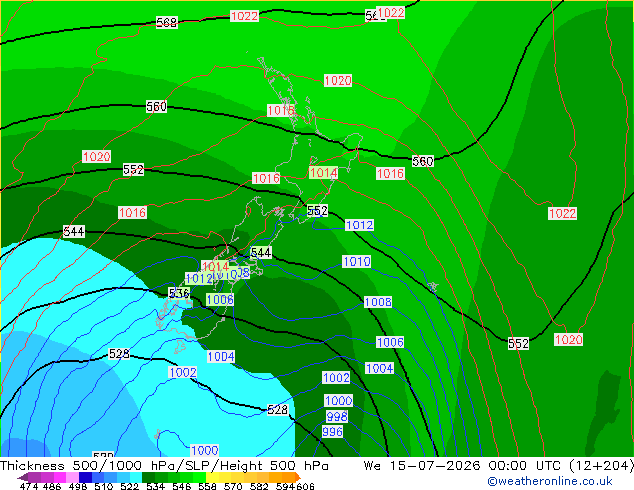Click the 568 height contour label
Image resolution: width=634 pixels, height=490 pixels.
coord(167,22)
